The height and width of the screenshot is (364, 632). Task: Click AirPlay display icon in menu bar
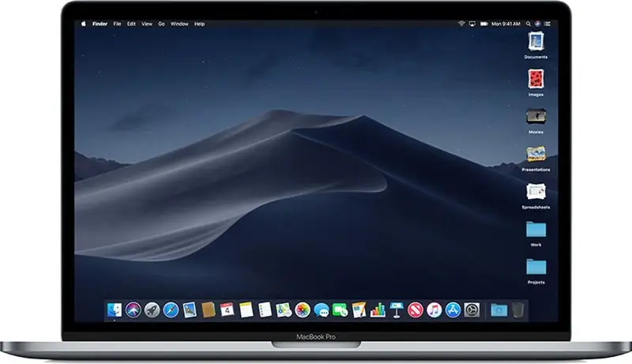click(x=472, y=24)
